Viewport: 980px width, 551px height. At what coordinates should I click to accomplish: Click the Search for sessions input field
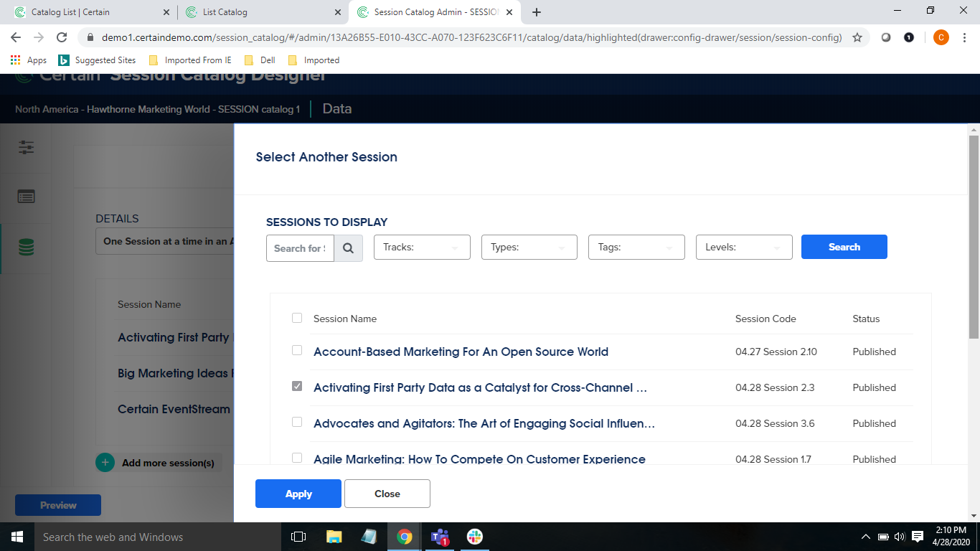[300, 248]
